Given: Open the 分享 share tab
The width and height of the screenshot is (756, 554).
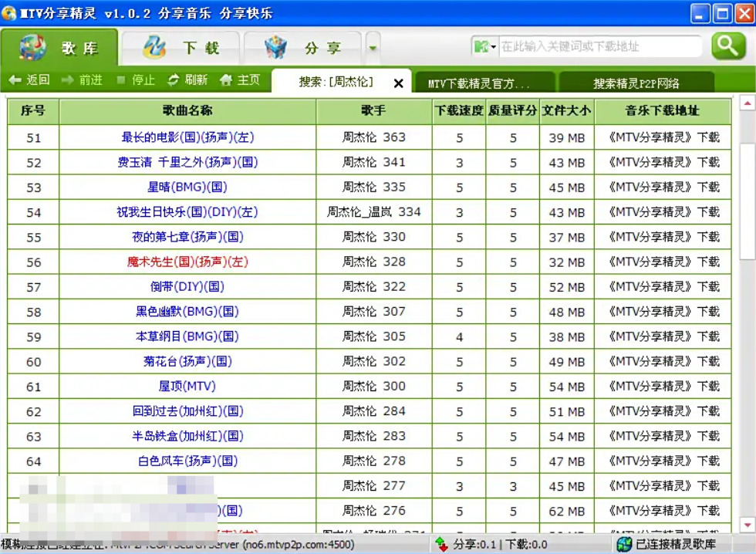Looking at the screenshot, I should (303, 48).
